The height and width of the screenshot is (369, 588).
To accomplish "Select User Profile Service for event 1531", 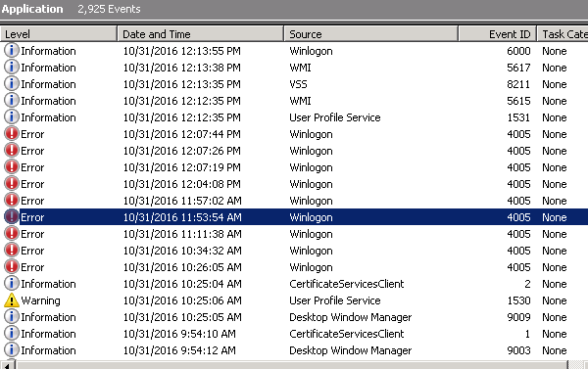I will pos(335,117).
